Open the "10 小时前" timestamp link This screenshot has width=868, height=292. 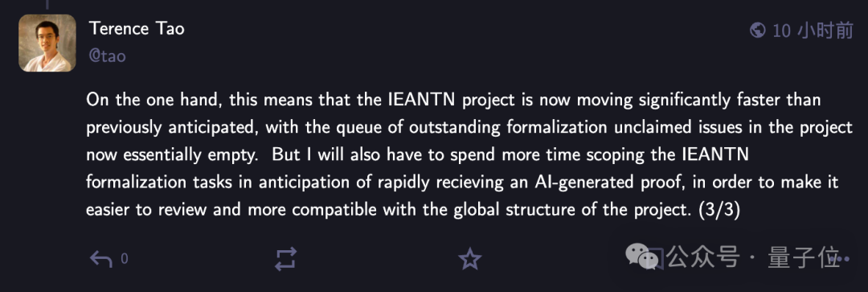(x=813, y=31)
